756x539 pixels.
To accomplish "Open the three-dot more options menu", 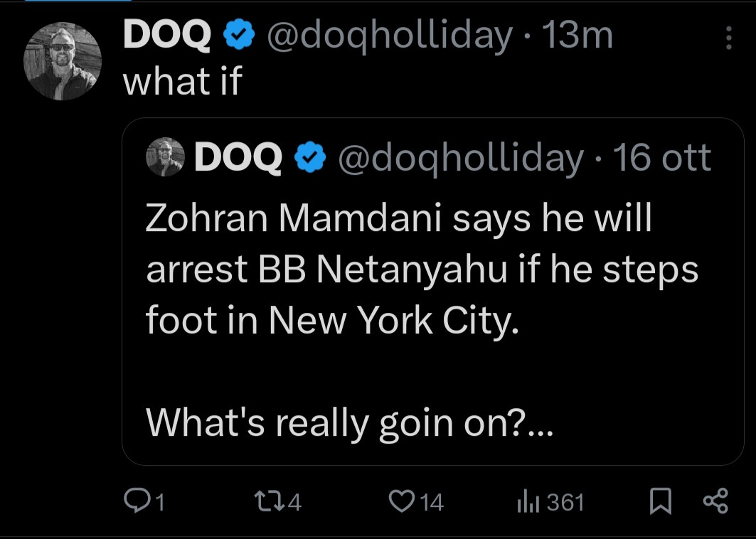I will click(728, 38).
